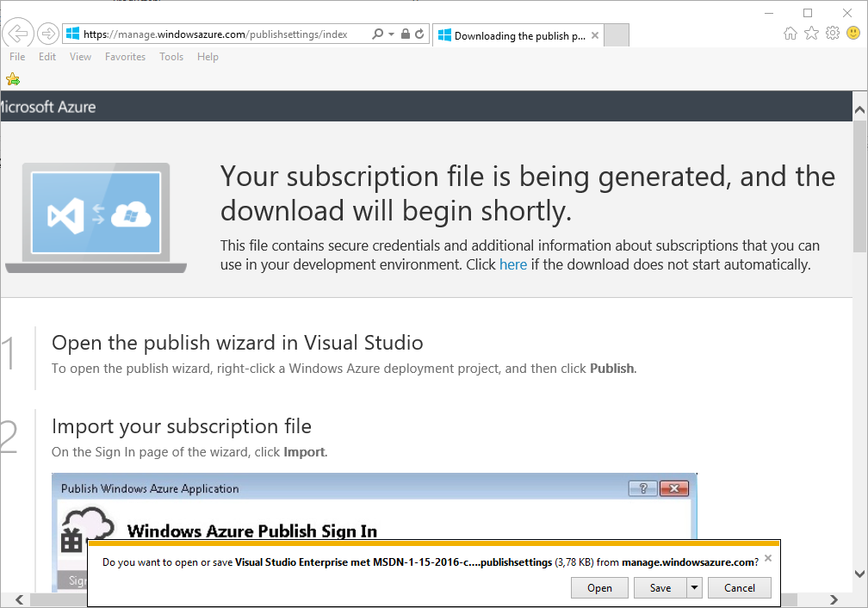Click the smiley feedback icon
Viewport: 868px width, 608px height.
[853, 34]
